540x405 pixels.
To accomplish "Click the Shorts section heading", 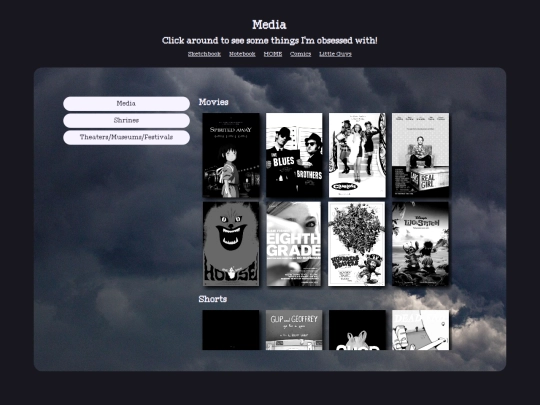I will pos(212,299).
